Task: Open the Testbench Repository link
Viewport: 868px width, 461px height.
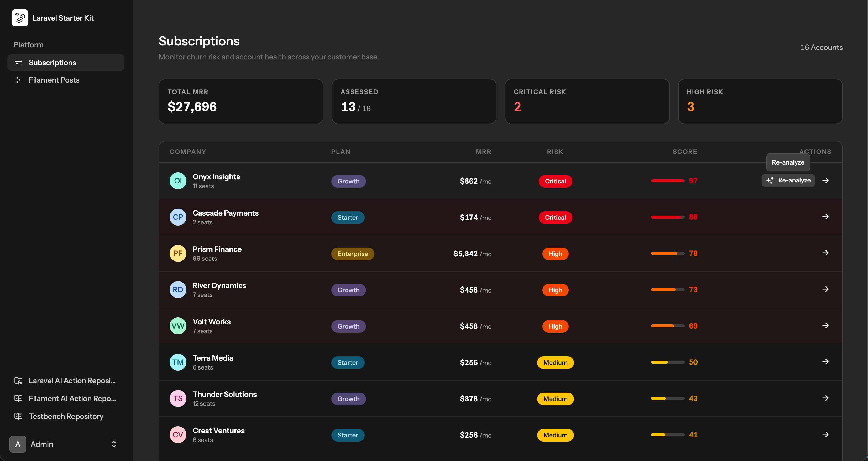Action: (x=66, y=416)
